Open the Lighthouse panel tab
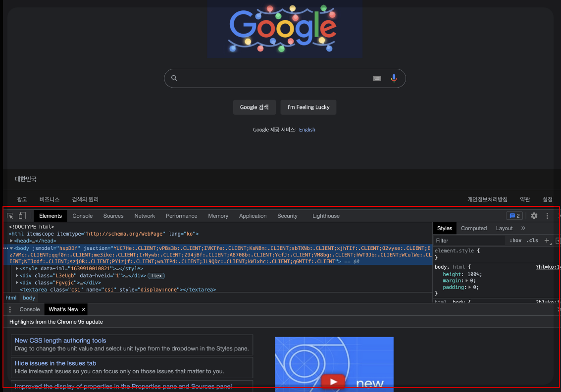The image size is (561, 392). tap(326, 216)
